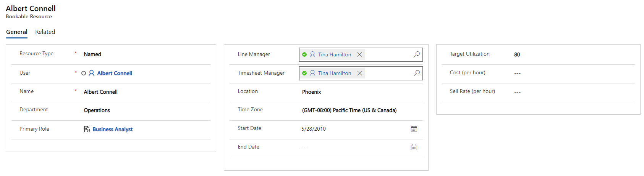The width and height of the screenshot is (644, 176).
Task: Click the green status icon in Line Manager
Action: click(304, 54)
